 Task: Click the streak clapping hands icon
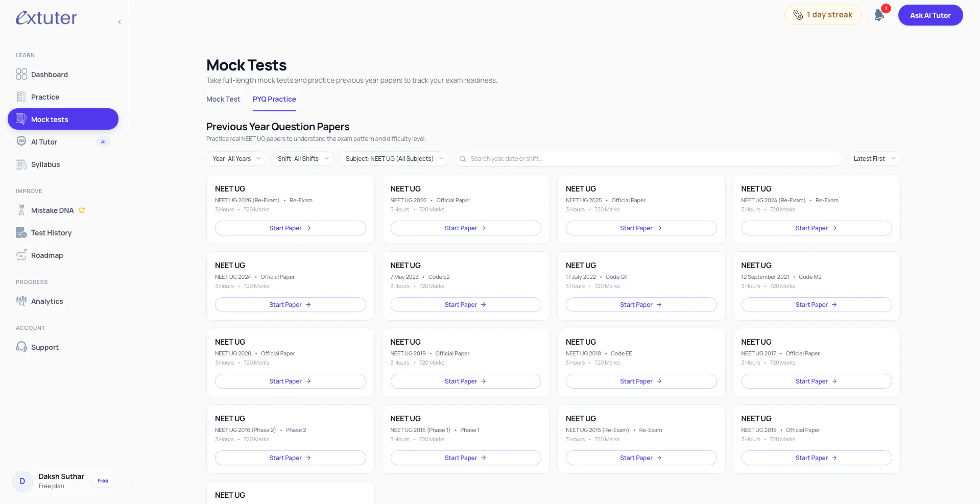pos(798,15)
